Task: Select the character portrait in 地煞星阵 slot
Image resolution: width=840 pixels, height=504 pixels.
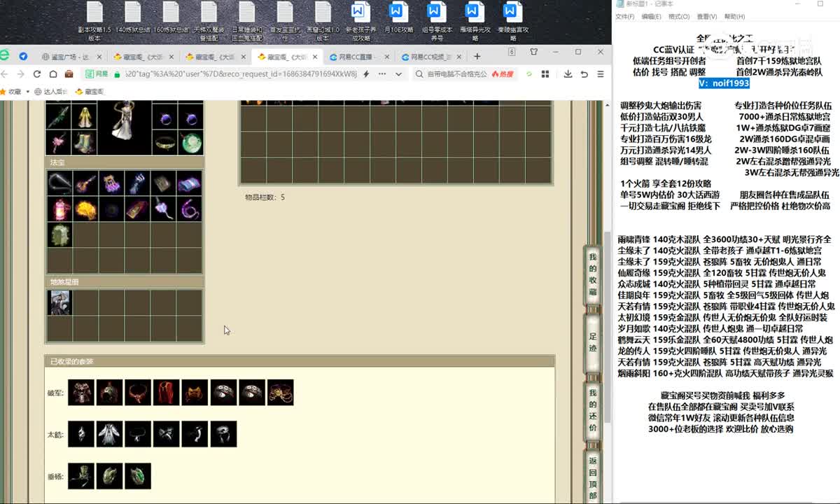Action: pyautogui.click(x=59, y=302)
